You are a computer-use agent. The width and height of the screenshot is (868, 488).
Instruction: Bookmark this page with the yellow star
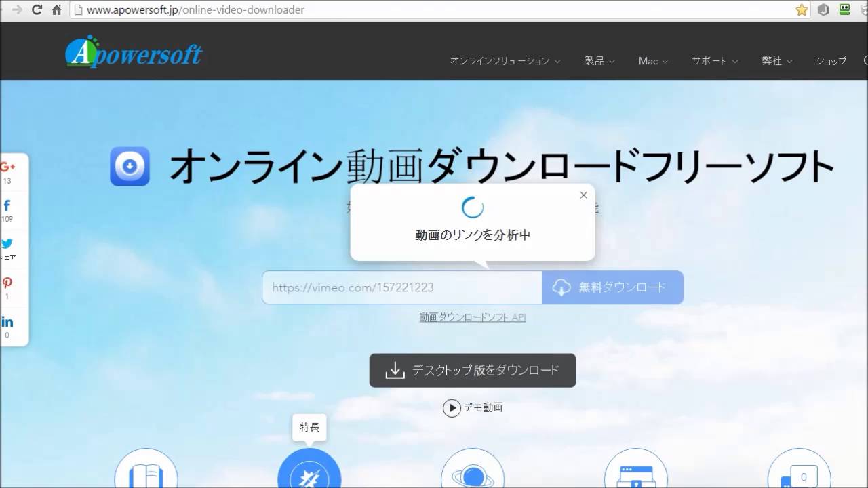pos(802,10)
